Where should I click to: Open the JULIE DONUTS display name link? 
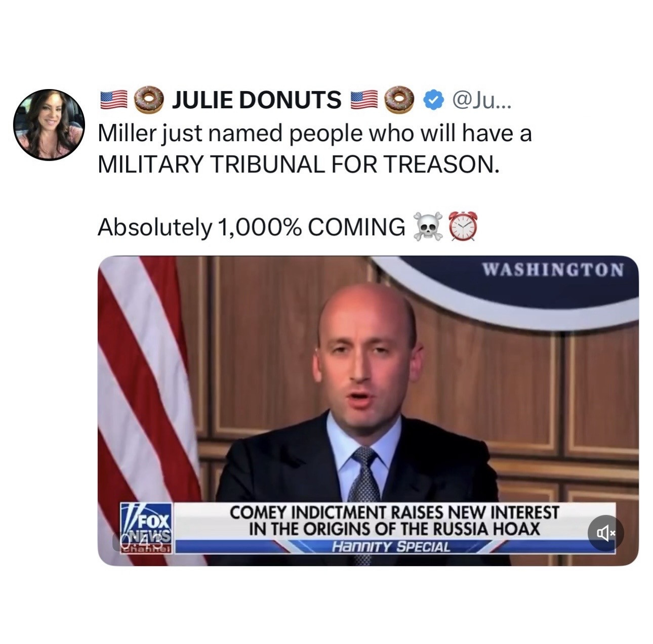pyautogui.click(x=257, y=100)
